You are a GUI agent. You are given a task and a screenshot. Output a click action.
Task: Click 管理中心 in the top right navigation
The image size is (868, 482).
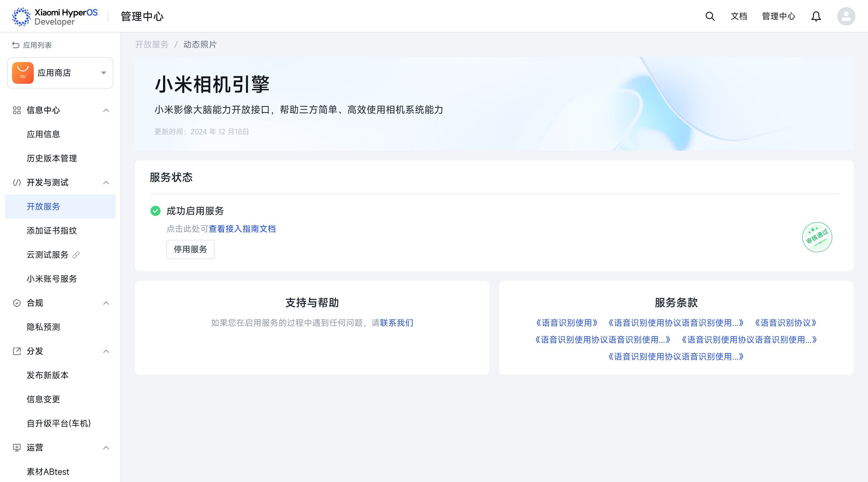[x=778, y=16]
